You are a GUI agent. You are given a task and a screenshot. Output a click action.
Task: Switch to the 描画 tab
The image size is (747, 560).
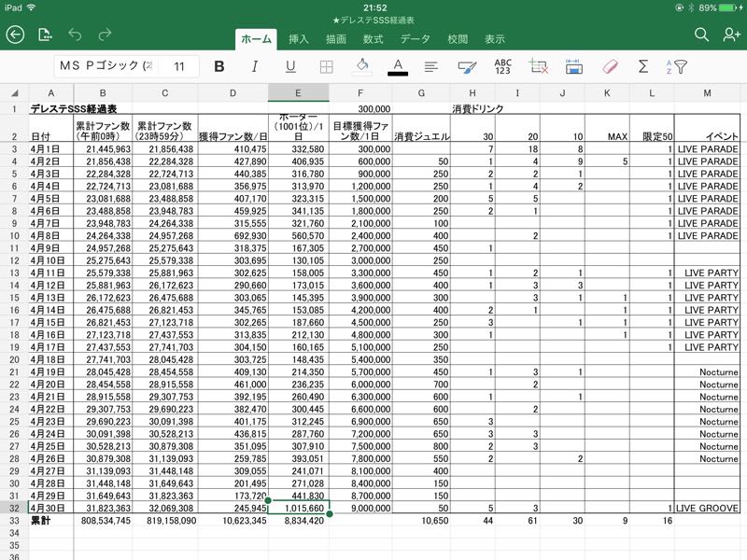pos(336,39)
